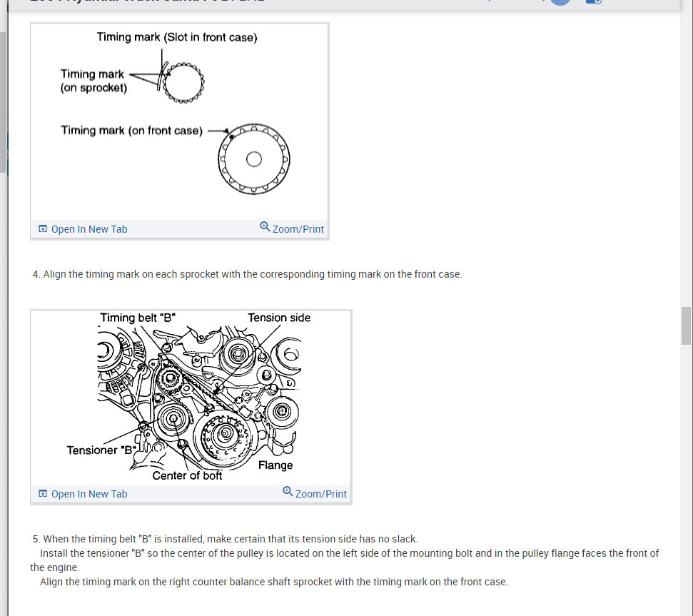Click step 5 text about timing belt "B" slack
This screenshot has width=693, height=616.
pos(225,539)
